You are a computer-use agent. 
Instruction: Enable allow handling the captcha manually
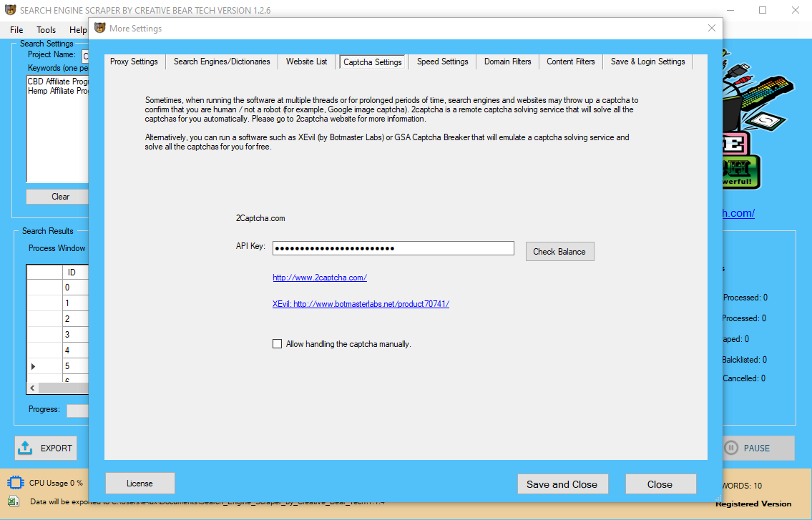[x=278, y=343]
